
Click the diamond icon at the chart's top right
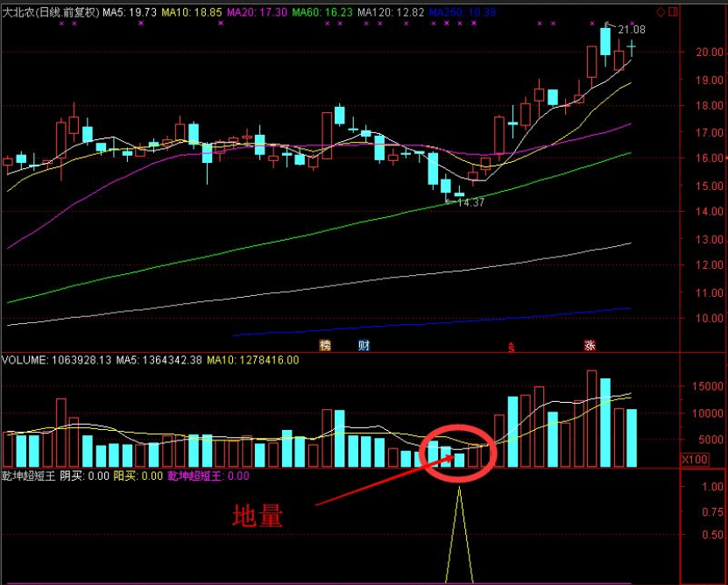pyautogui.click(x=661, y=12)
